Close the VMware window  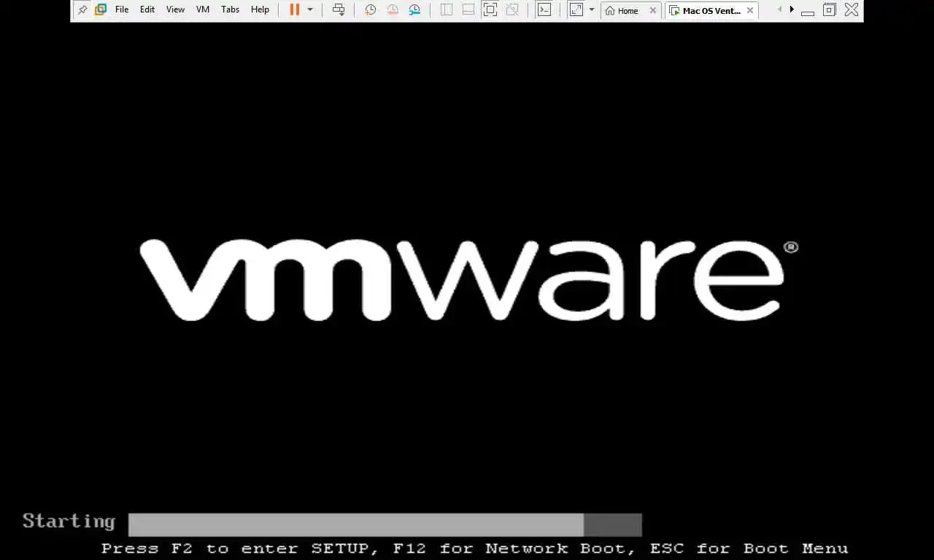(x=852, y=10)
